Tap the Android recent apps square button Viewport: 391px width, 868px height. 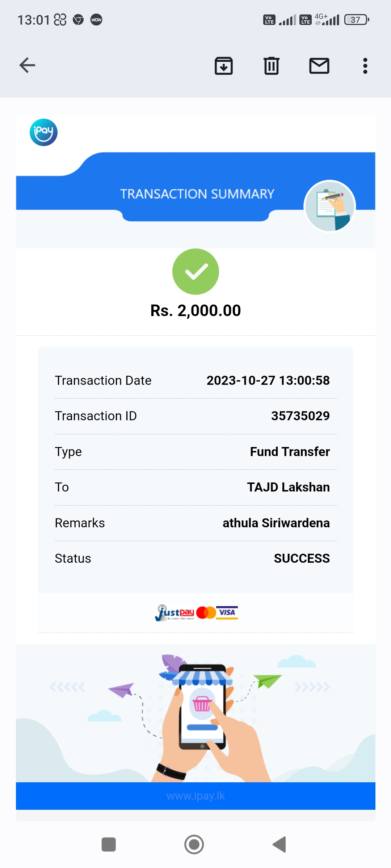[x=109, y=844]
